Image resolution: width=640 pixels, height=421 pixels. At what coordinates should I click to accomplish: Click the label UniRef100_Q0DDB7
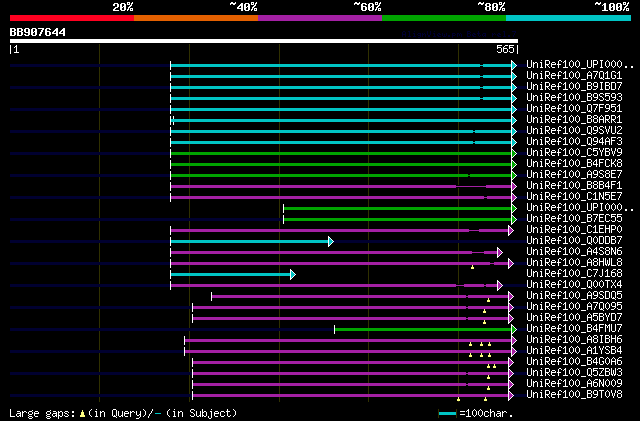click(574, 241)
